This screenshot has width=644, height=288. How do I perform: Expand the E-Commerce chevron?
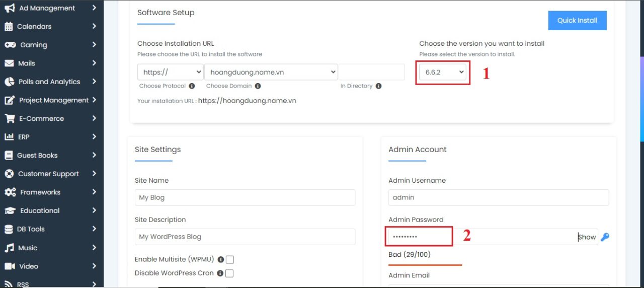click(94, 118)
